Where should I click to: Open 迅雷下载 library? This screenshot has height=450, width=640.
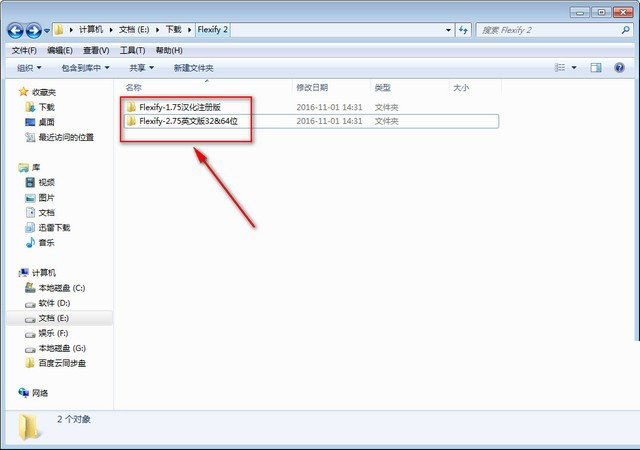[x=54, y=227]
